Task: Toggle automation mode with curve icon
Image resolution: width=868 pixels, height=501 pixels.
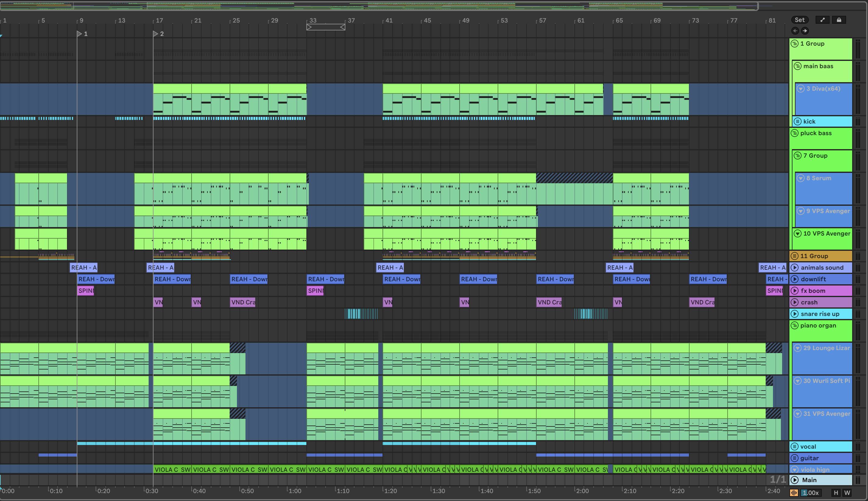Action: tap(823, 20)
